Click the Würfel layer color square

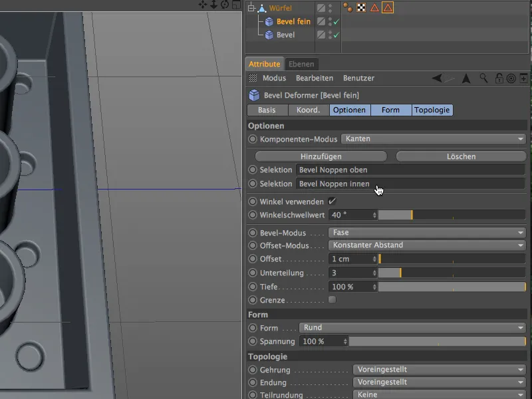(x=321, y=8)
